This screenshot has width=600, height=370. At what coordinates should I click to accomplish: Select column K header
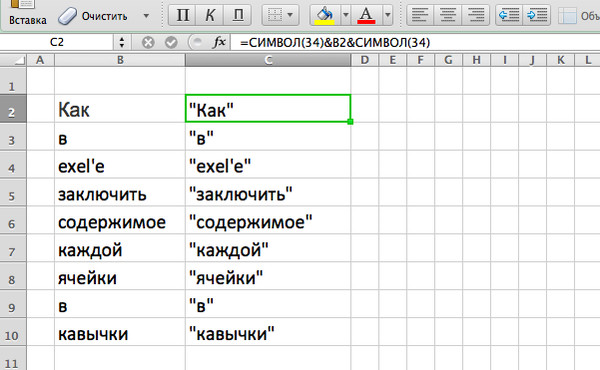(x=561, y=60)
